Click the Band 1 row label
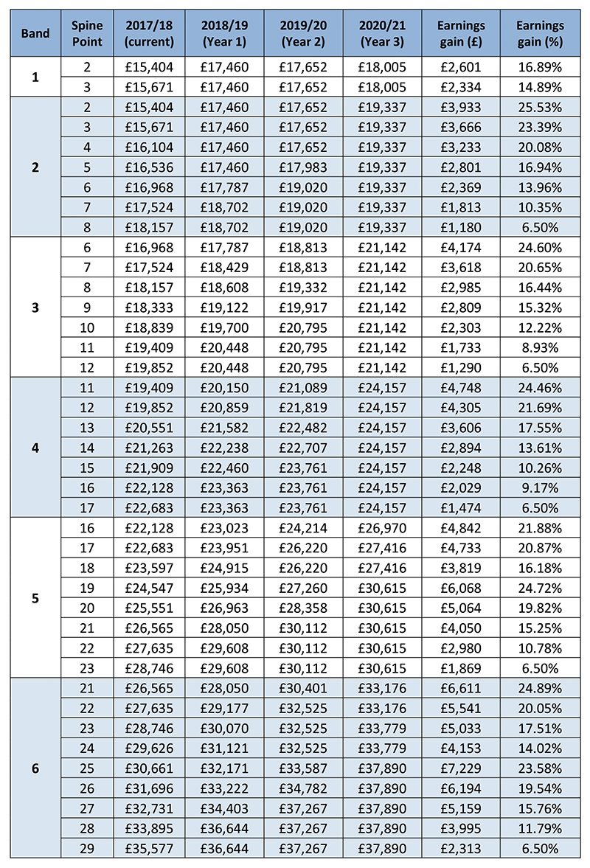The width and height of the screenshot is (590, 868). tap(36, 76)
